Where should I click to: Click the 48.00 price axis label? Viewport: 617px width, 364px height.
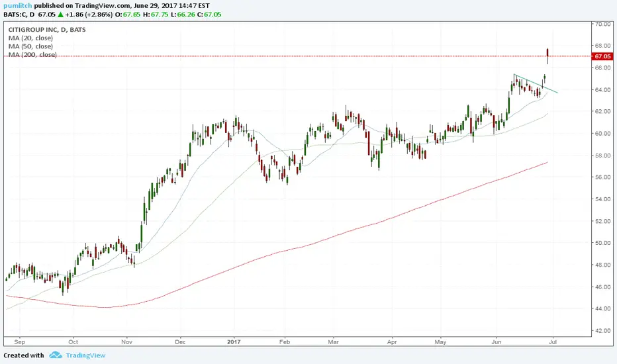(602, 265)
